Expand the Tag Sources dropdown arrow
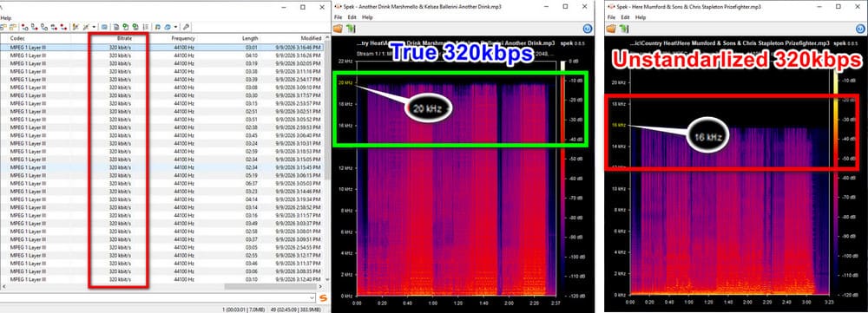The image size is (868, 313). [x=175, y=27]
